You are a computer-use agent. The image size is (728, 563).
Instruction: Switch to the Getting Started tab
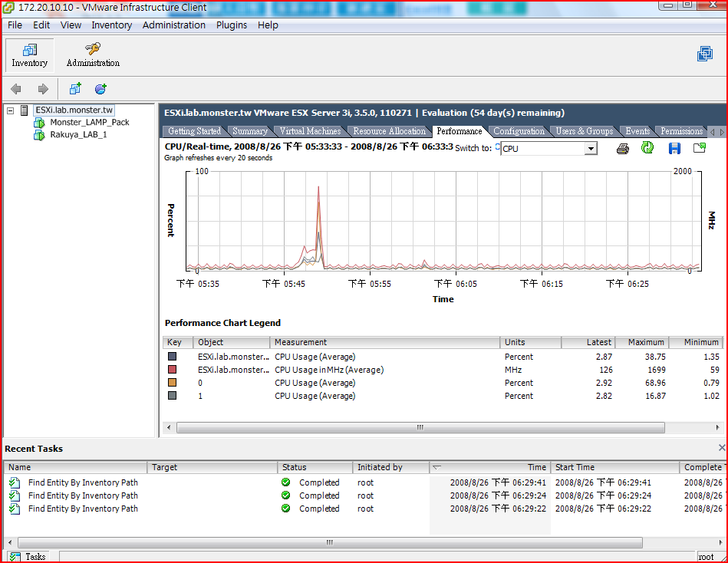(195, 131)
